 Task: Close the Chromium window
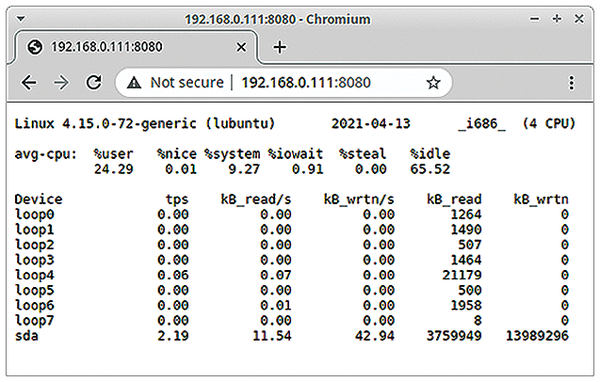pos(579,18)
